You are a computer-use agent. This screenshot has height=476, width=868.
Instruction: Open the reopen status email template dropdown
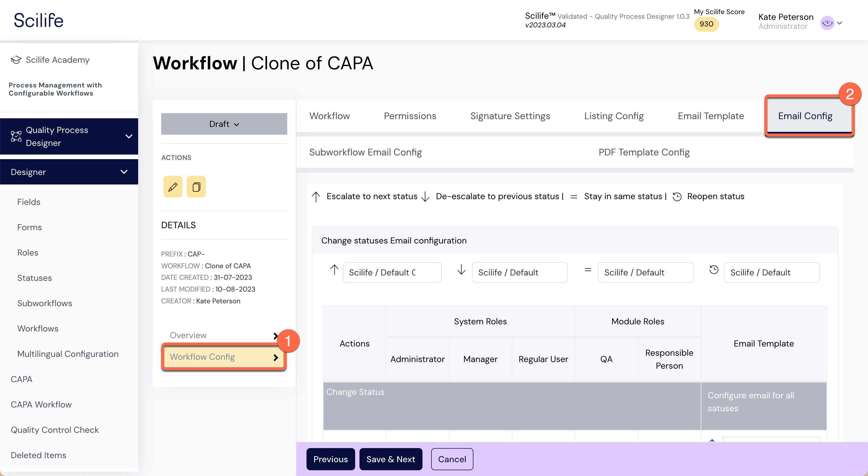(771, 272)
